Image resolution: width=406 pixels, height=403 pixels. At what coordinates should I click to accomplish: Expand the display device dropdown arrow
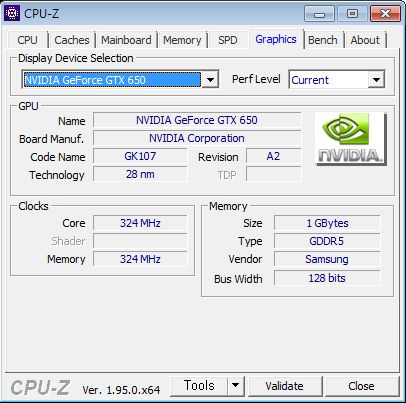[210, 80]
